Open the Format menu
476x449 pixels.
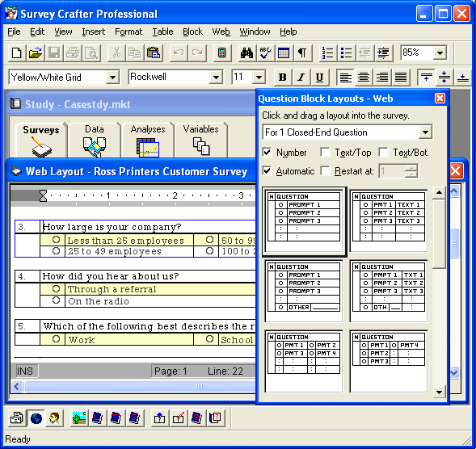128,31
